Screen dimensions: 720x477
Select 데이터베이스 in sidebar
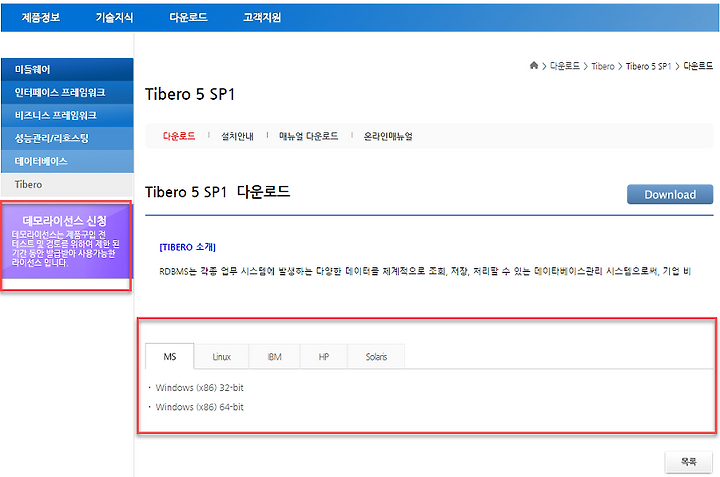click(67, 161)
